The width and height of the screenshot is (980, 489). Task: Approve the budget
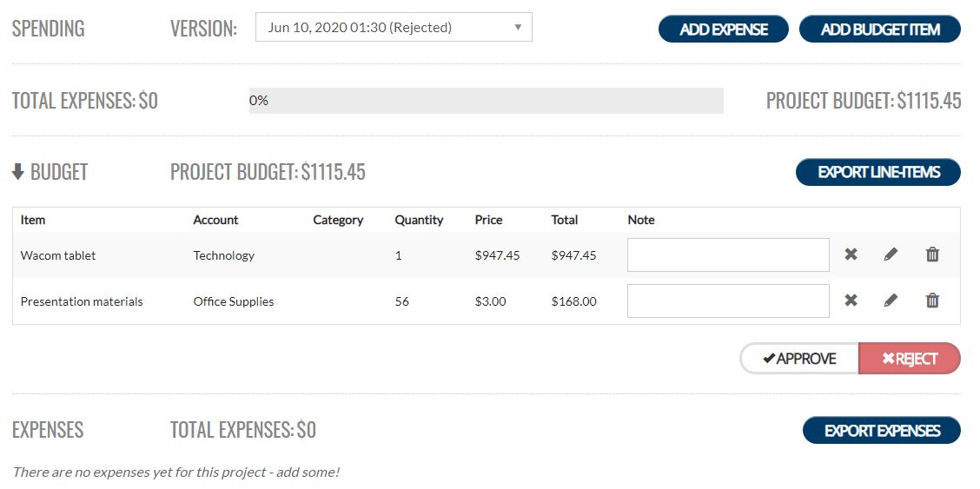[799, 359]
